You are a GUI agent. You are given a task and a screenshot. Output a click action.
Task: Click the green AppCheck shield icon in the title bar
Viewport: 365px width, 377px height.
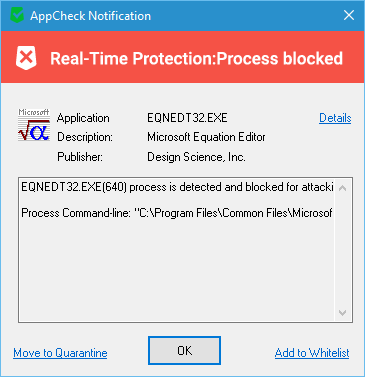coord(17,15)
